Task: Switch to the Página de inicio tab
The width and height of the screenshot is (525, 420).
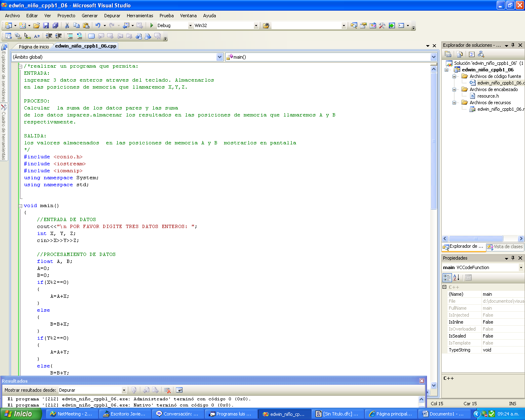Action: click(34, 46)
